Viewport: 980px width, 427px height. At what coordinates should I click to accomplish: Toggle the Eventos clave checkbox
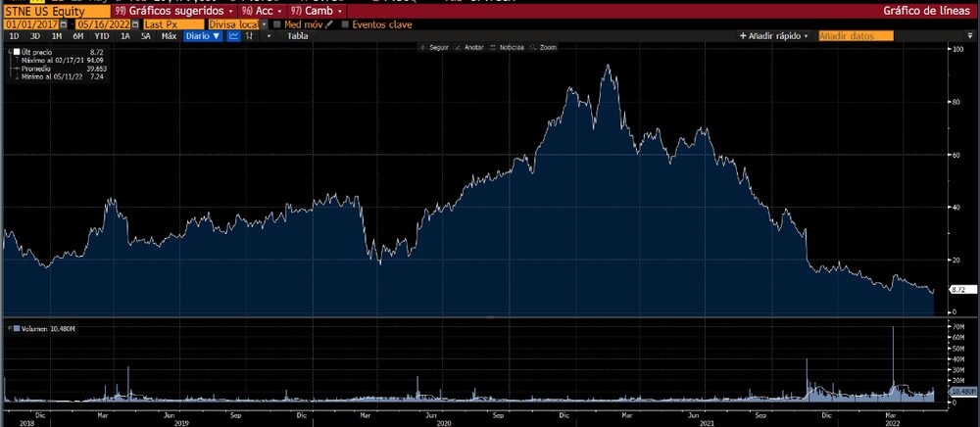[x=344, y=24]
